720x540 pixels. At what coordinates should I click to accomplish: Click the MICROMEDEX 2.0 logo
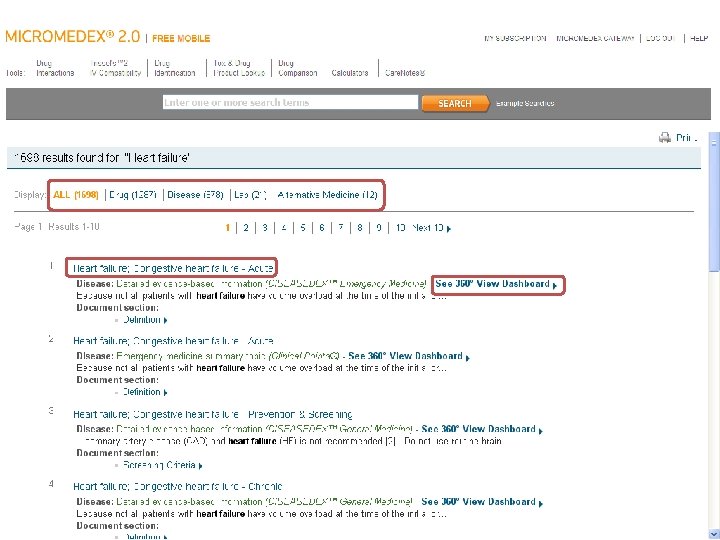pos(73,36)
